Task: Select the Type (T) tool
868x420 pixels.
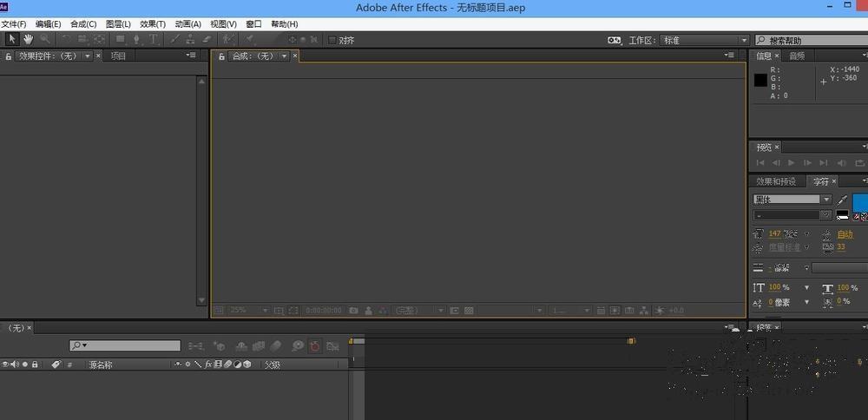Action: [154, 39]
